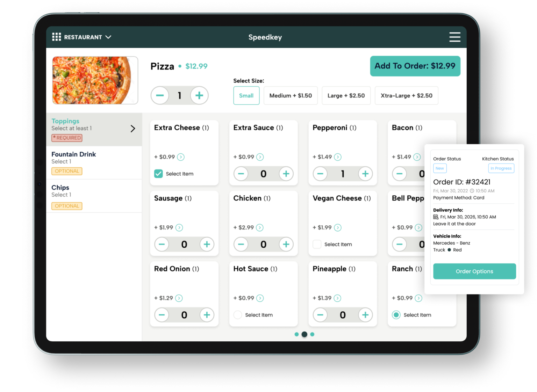Jump to the second page dot indicator

tap(304, 334)
